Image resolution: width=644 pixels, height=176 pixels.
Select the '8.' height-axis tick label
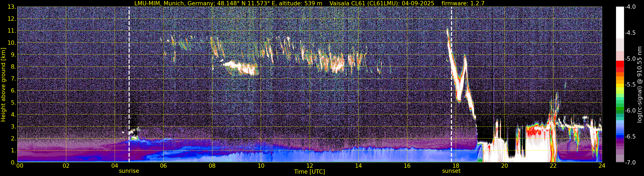click(13, 67)
